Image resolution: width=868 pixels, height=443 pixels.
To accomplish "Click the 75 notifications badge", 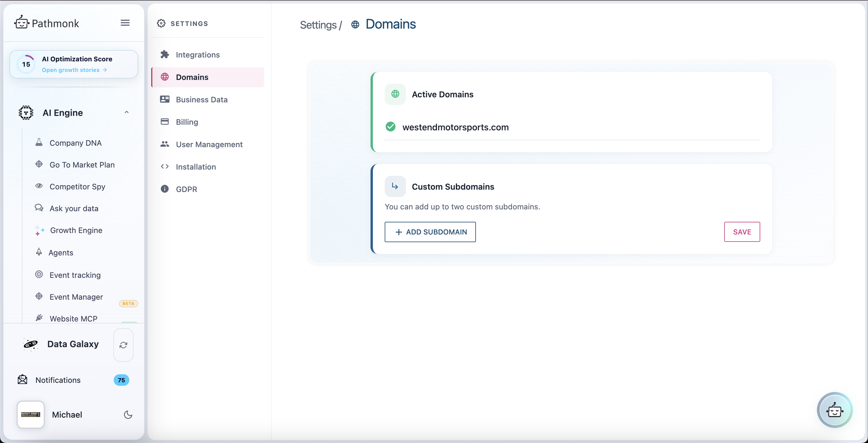I will (121, 380).
